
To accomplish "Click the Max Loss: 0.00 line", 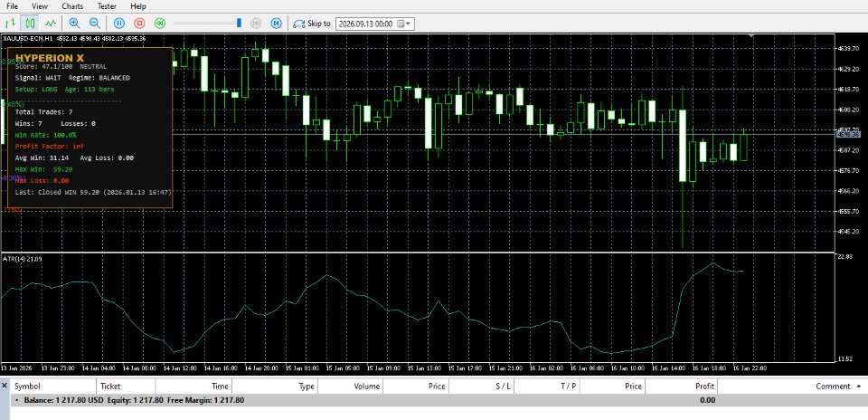I will coord(42,181).
